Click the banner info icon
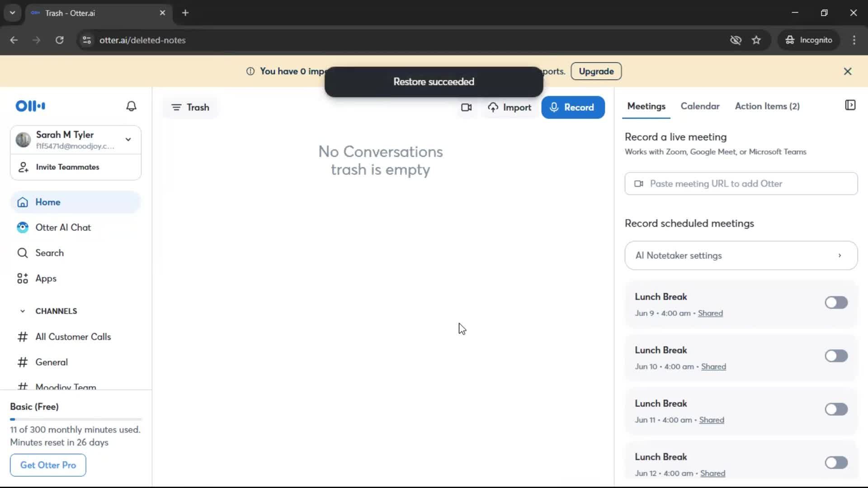Screen dimensions: 868x488 pos(250,71)
